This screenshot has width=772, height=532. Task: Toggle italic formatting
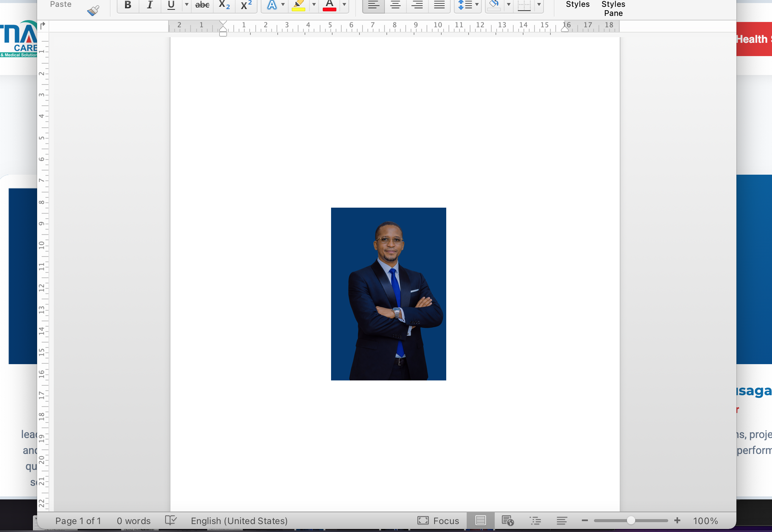(150, 5)
